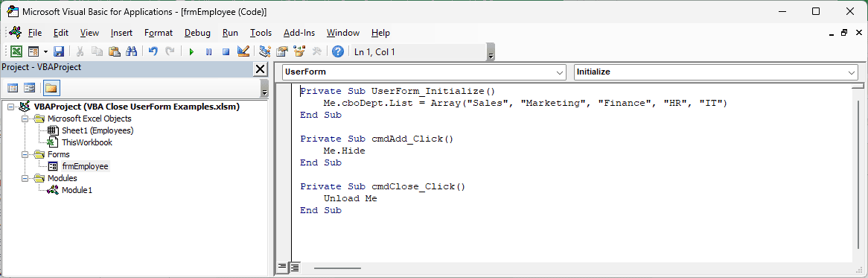Open the Debug menu

pyautogui.click(x=197, y=33)
